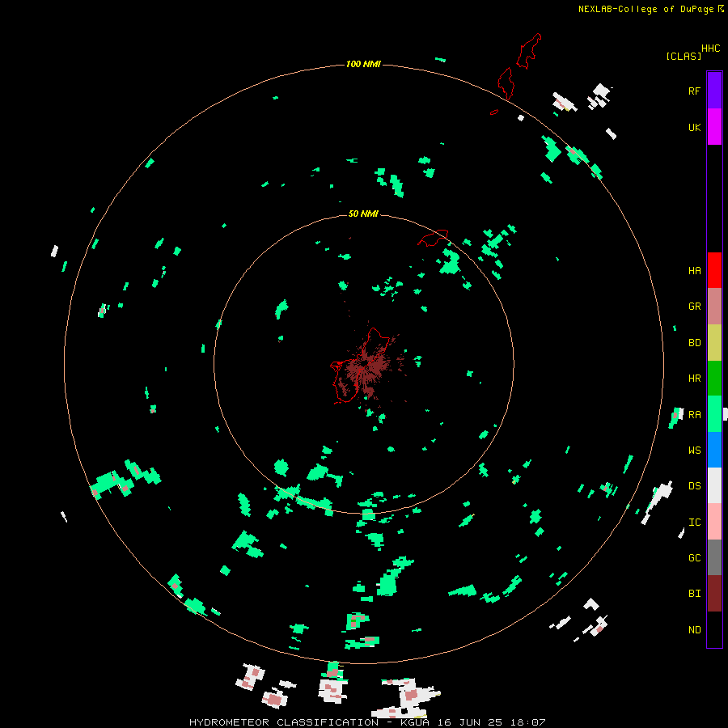
Task: Click the KGUA radar site identifier
Action: pos(413,722)
